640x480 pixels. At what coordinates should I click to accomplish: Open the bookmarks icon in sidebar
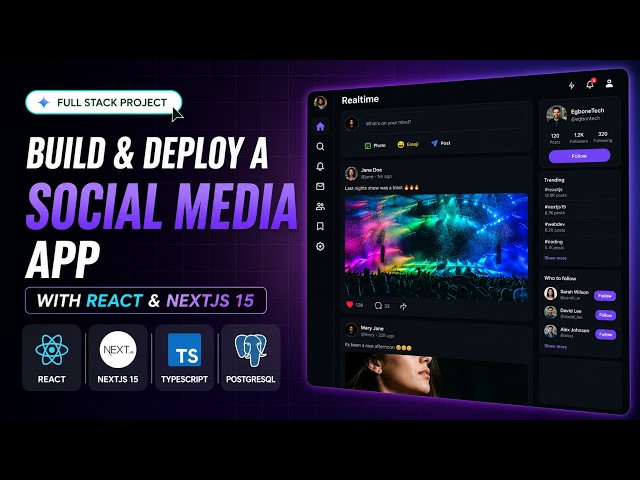point(320,226)
